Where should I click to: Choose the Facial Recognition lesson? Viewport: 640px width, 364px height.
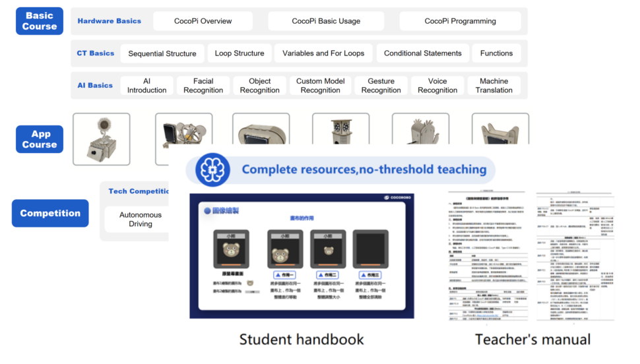point(203,86)
